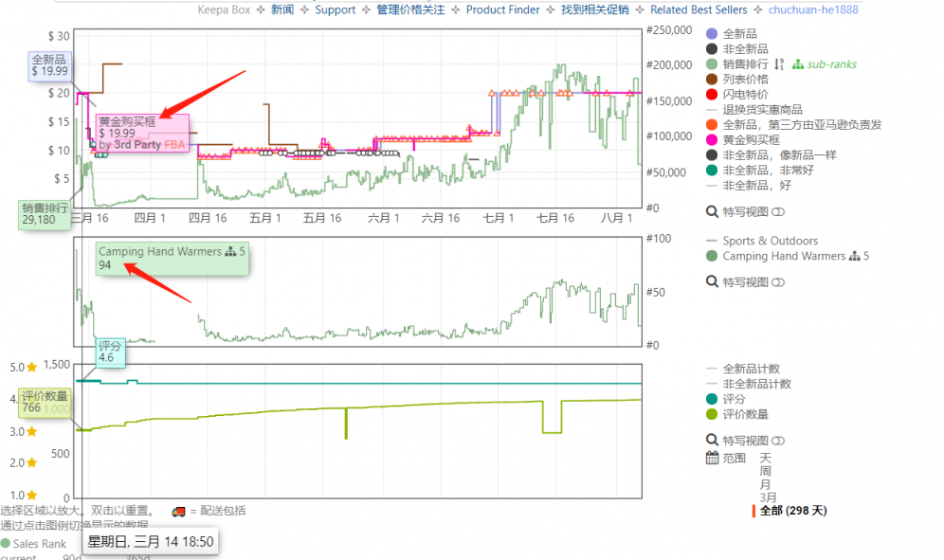Click the 黄金购买框 $19.99 tooltip

[142, 133]
